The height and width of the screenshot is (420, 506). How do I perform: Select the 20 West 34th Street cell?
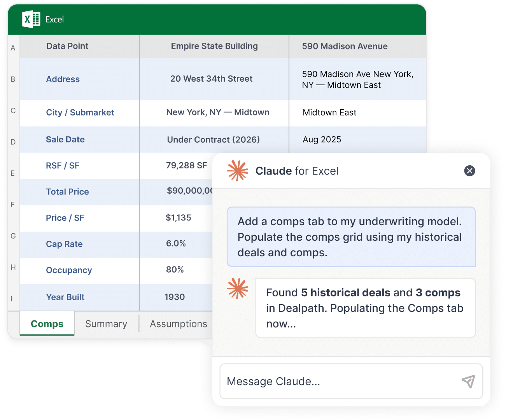point(214,79)
